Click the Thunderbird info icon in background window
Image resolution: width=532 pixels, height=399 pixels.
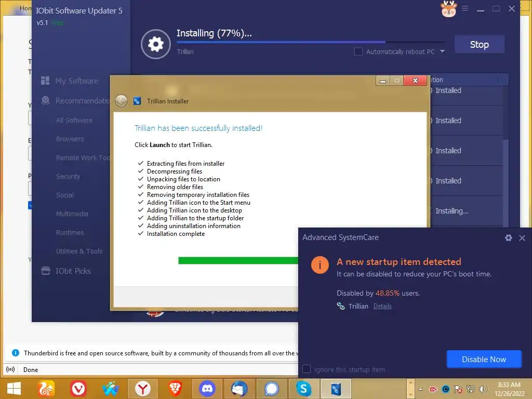click(x=15, y=353)
